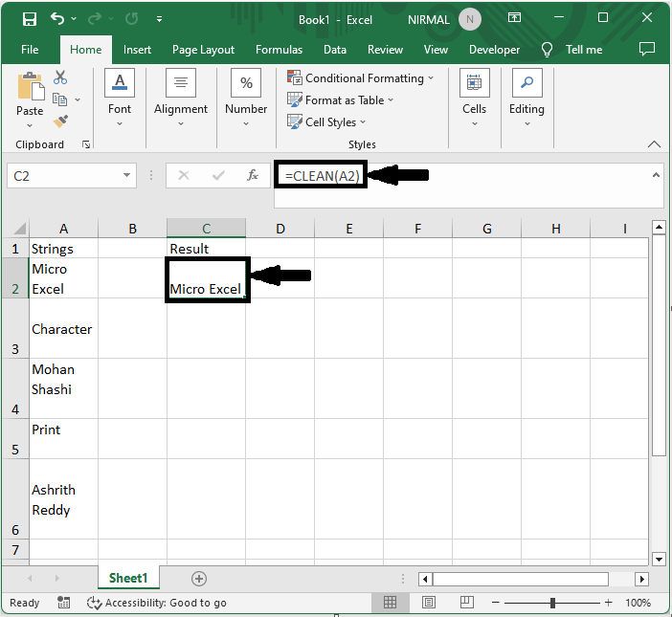
Task: Switch to the Insert tab
Action: tap(137, 50)
